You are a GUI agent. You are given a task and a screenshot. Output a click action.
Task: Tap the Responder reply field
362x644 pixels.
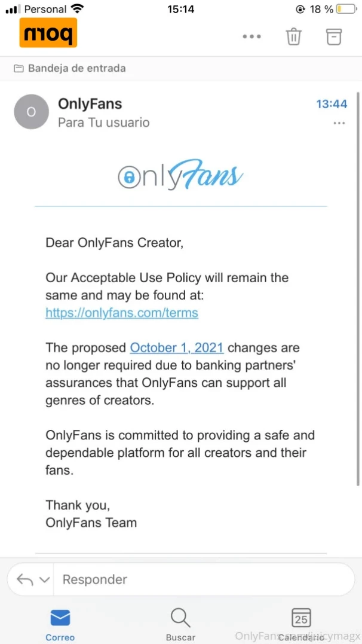coord(204,579)
